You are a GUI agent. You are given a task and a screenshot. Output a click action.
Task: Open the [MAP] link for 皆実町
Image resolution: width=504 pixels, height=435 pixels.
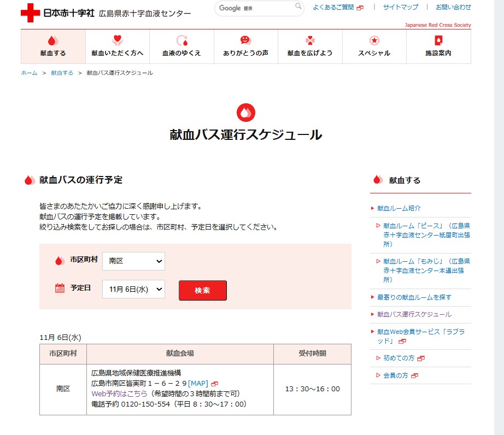[x=198, y=383]
